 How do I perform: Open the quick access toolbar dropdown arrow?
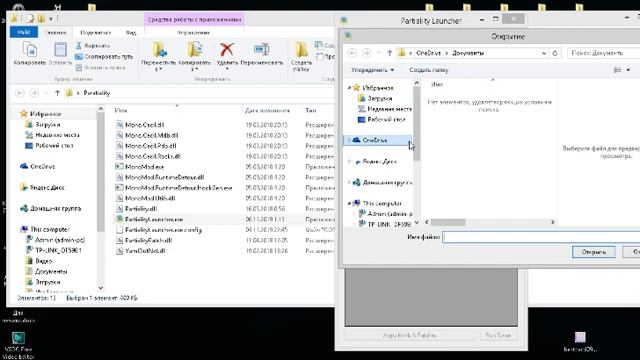(x=51, y=19)
